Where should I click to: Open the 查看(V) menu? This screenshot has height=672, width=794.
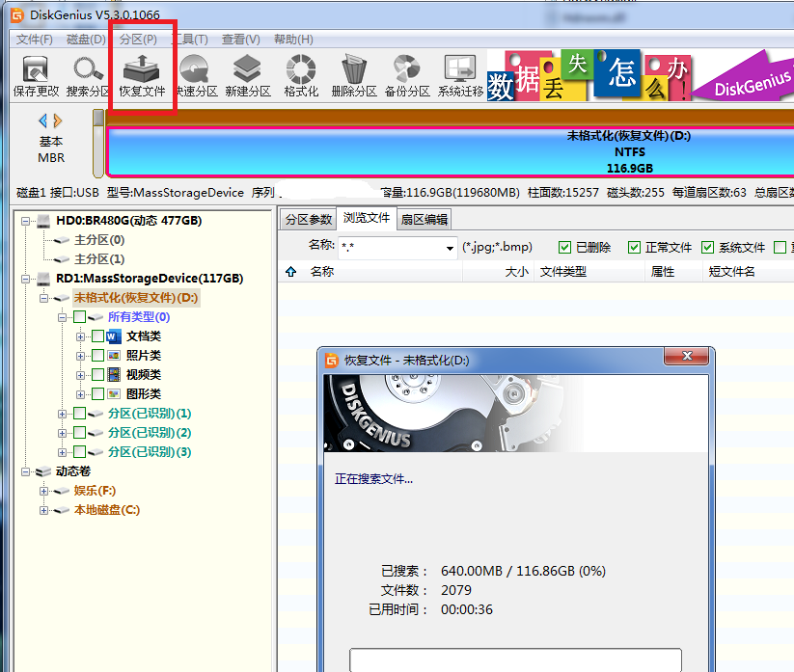[x=241, y=40]
